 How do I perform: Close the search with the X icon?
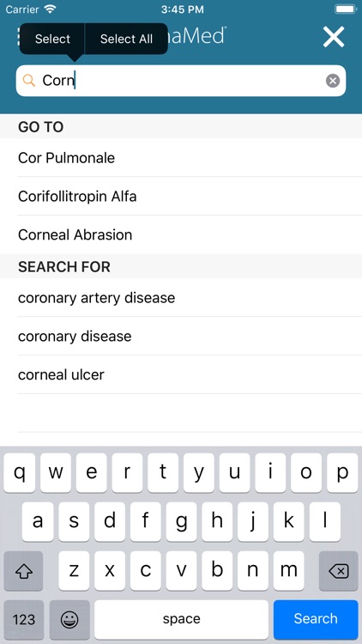[x=334, y=37]
